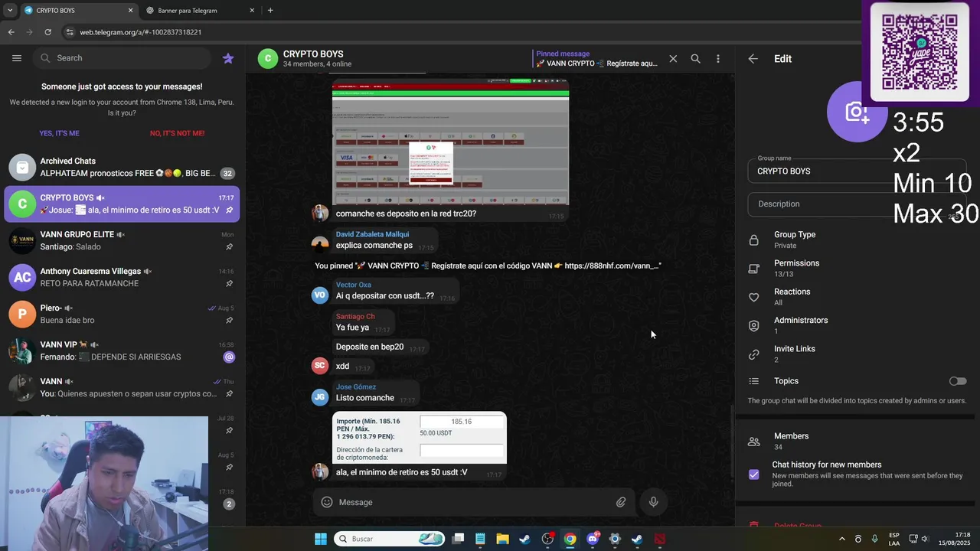980x551 pixels.
Task: Click the Message input field
Action: [471, 502]
